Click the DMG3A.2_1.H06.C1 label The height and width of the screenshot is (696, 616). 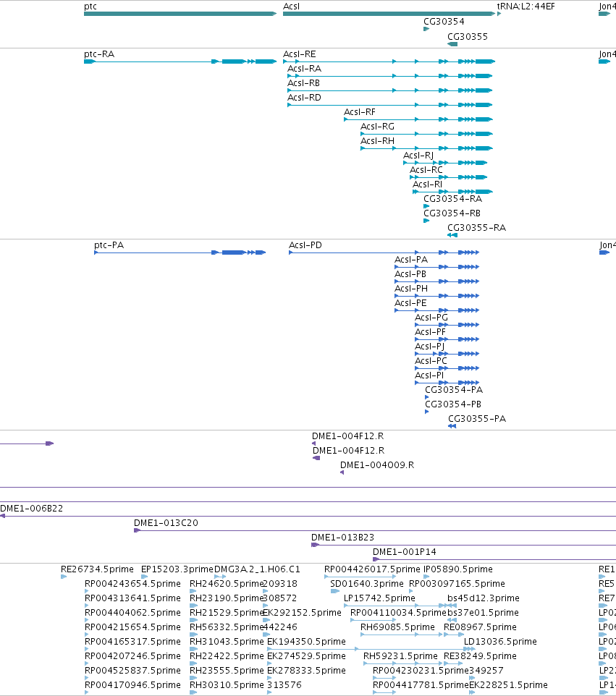257,569
